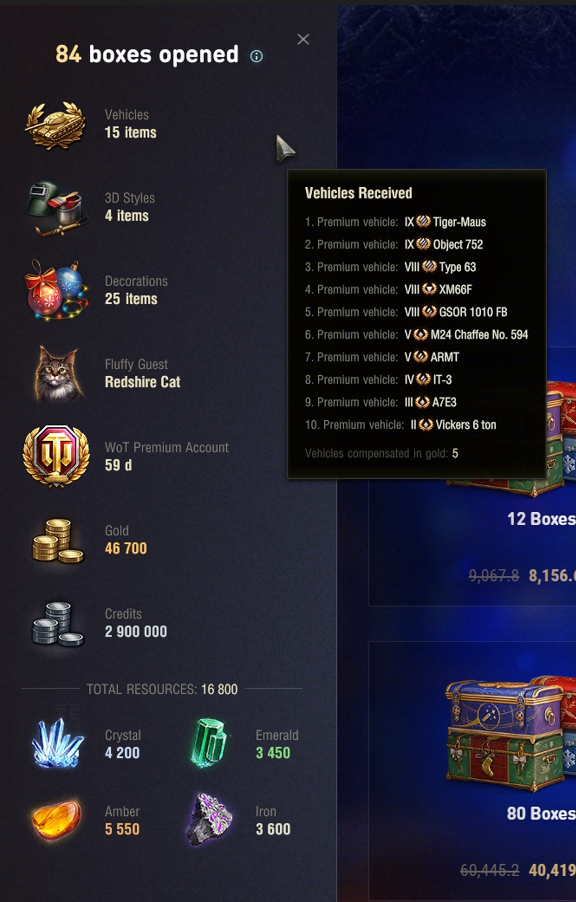Click the gold coins stack icon

tap(58, 540)
